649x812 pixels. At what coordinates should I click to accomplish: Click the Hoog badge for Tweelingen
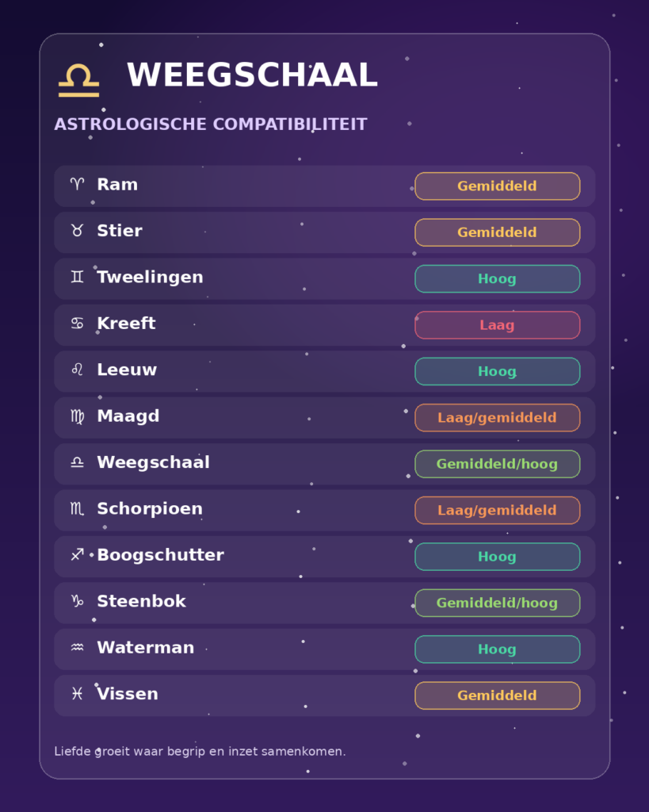click(498, 278)
